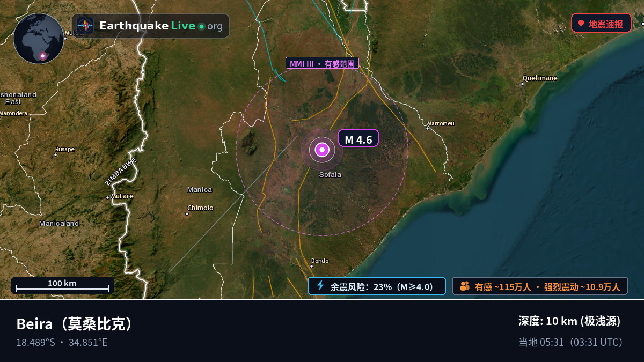Click the red 地震速报 alert badge
Viewport: 644px width, 362px height.
(601, 23)
